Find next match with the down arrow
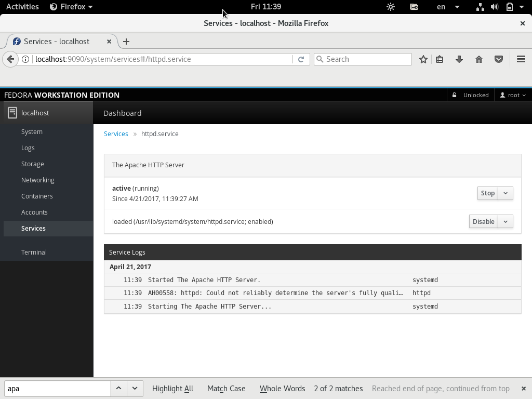This screenshot has width=532, height=399. [135, 389]
